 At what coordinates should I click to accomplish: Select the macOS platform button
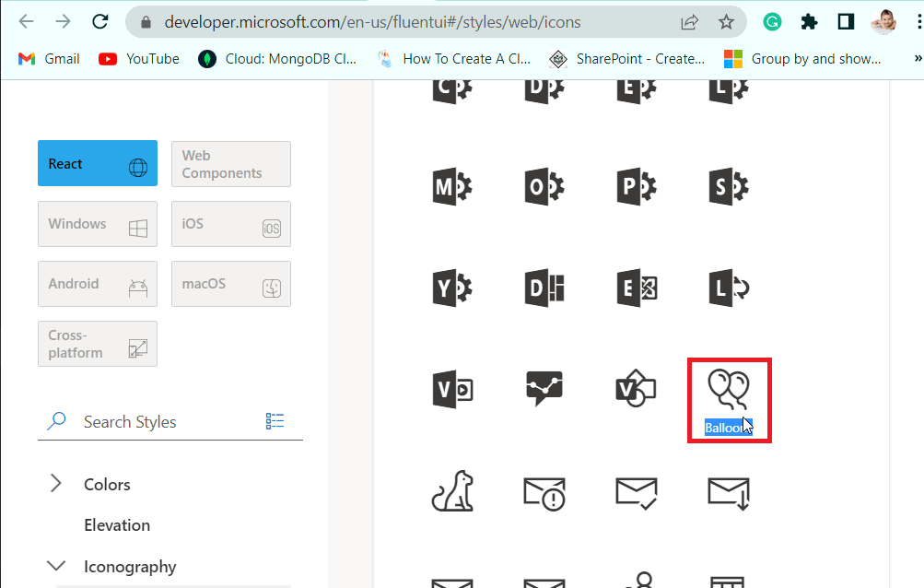[x=231, y=284]
